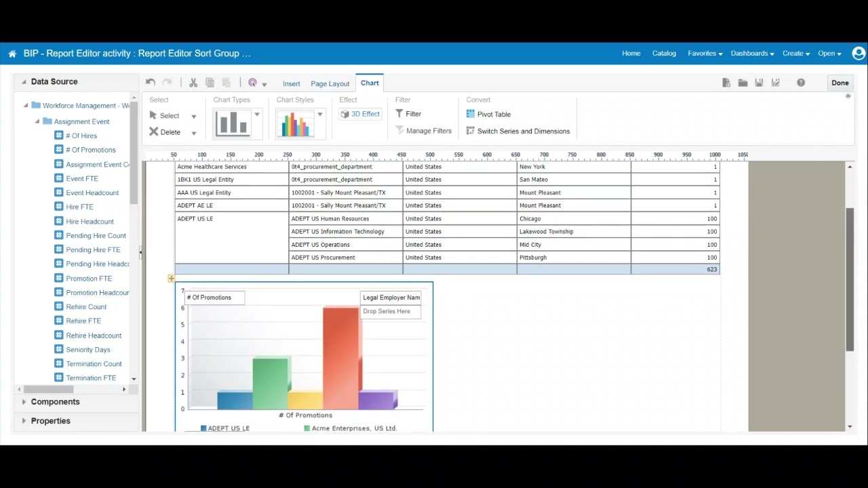Screen dimensions: 868x488
Task: Switch to the Insert tab
Action: (x=292, y=83)
